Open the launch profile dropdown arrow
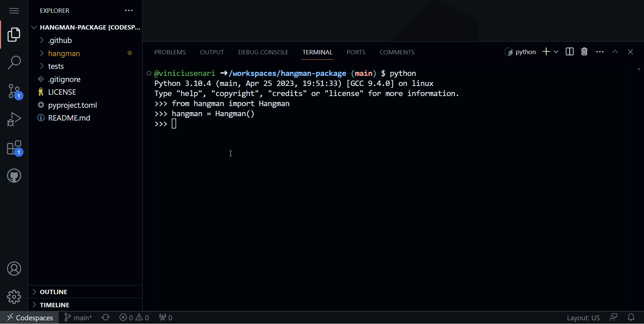Screen dimensions: 644x324 pos(556,52)
